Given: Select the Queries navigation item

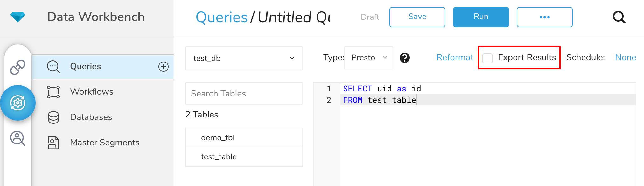Looking at the screenshot, I should point(85,66).
